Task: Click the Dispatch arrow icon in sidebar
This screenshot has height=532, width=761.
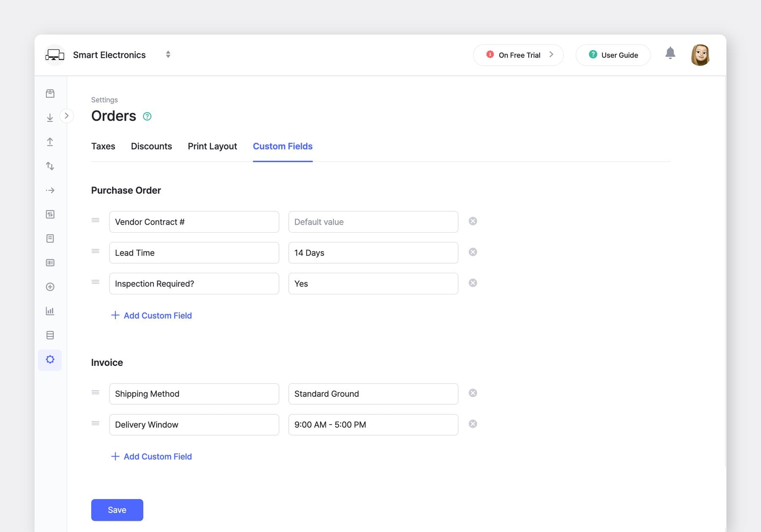Action: pos(50,190)
